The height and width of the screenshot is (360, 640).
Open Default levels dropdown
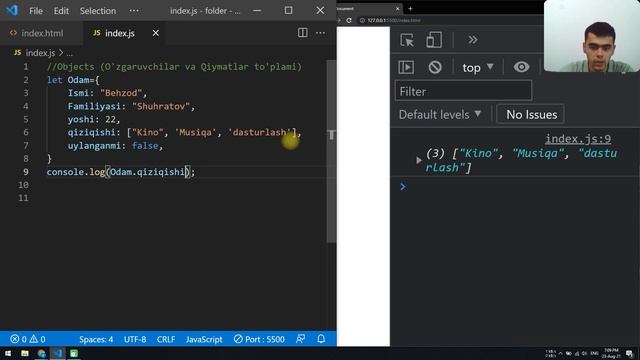click(440, 115)
